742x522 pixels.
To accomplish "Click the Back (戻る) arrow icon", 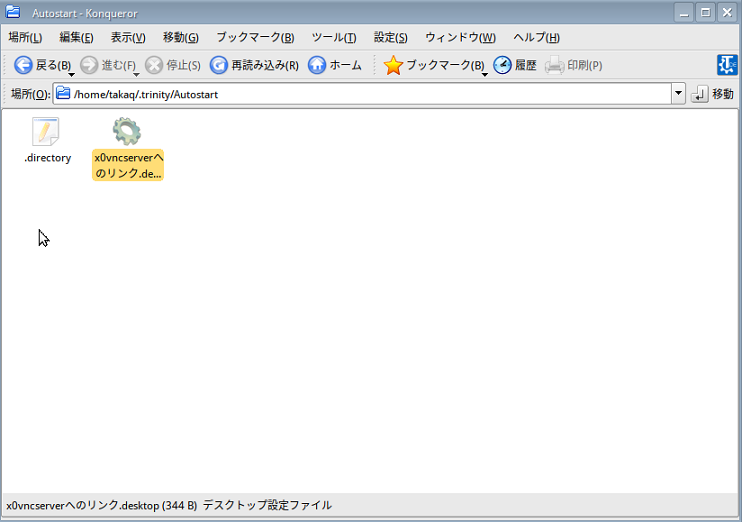I will pyautogui.click(x=23, y=65).
